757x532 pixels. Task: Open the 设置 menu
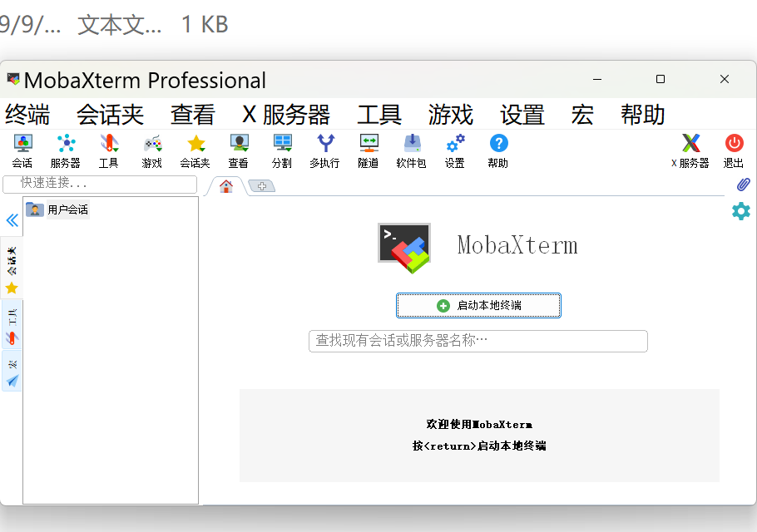coord(522,115)
